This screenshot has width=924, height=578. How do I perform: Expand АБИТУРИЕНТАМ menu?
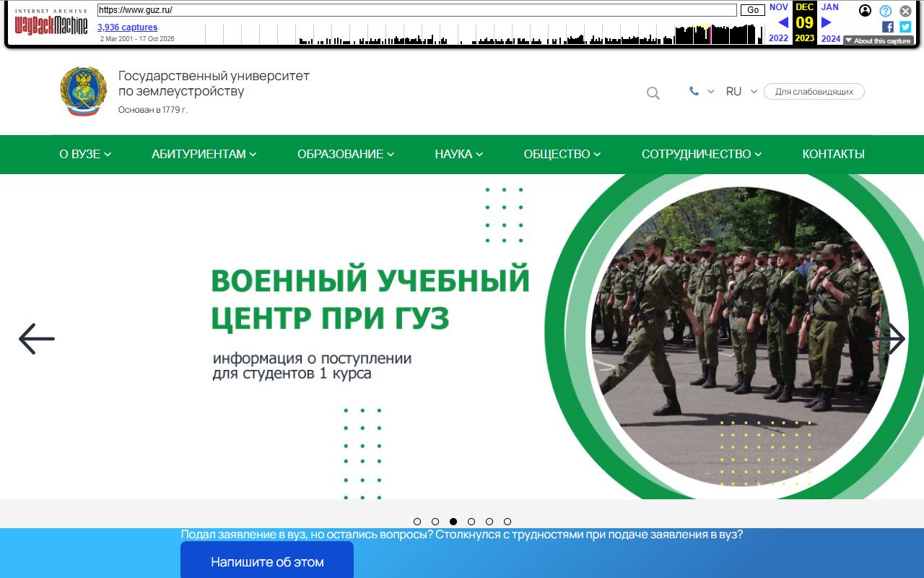204,154
